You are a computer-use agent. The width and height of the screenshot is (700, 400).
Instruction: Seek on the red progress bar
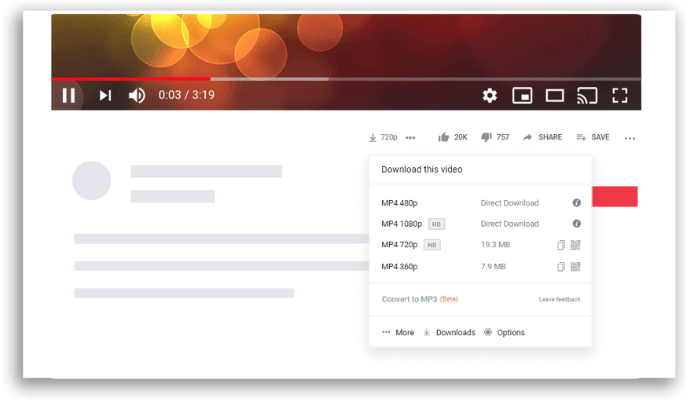pos(131,79)
